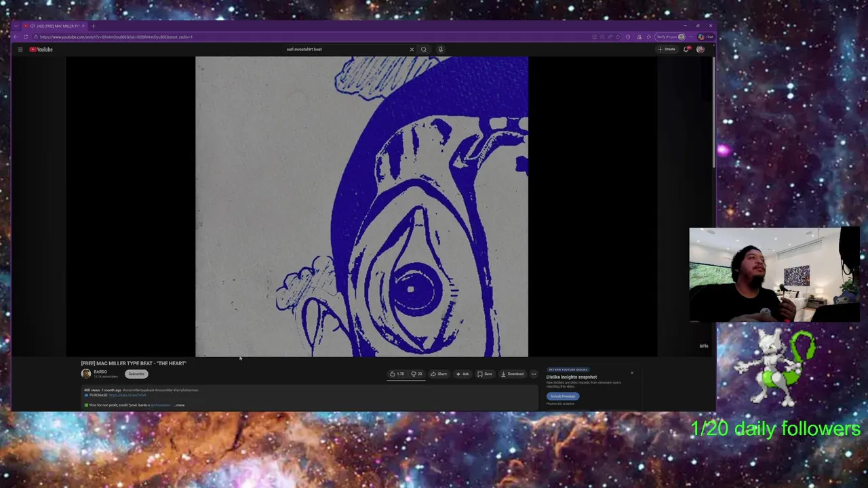Open browser Settings and more ellipsis
The width and height of the screenshot is (868, 488).
(x=691, y=37)
